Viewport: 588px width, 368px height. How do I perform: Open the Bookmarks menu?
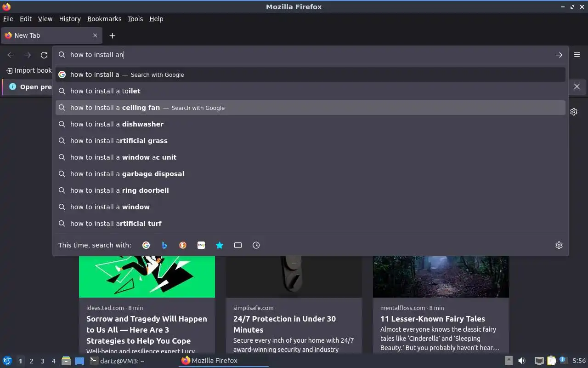pos(104,19)
